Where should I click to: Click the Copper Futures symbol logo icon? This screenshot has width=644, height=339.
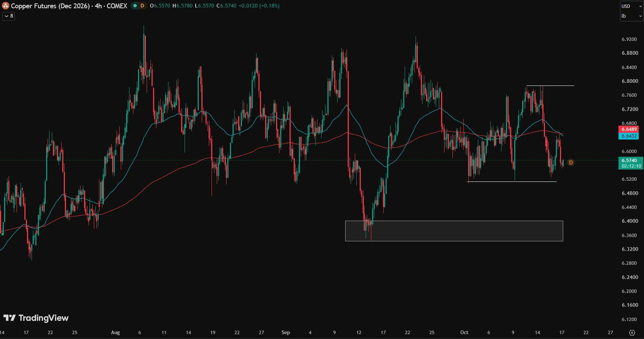(6, 6)
